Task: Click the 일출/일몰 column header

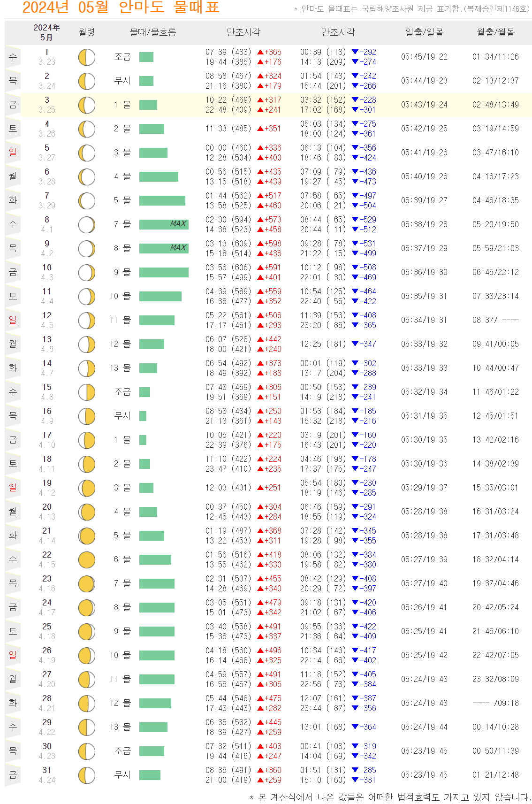Action: [425, 32]
